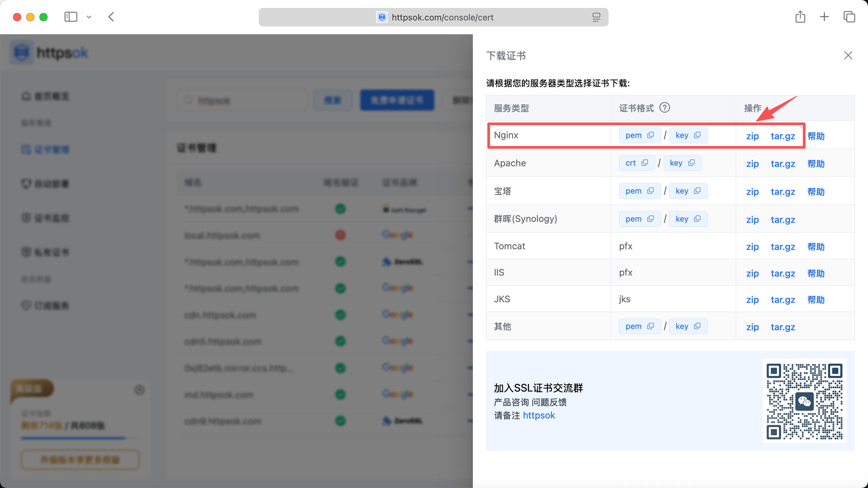868x488 pixels.
Task: Show the Safari tab overview
Action: pyautogui.click(x=849, y=17)
